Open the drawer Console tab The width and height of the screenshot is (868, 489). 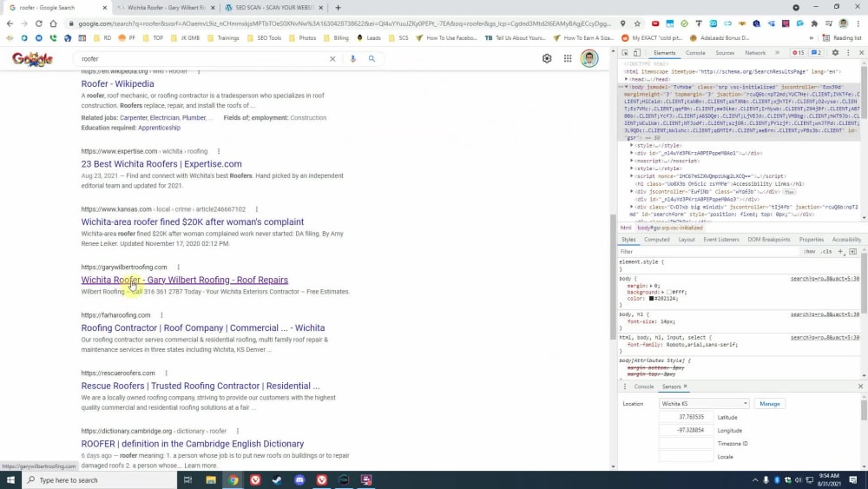coord(644,387)
